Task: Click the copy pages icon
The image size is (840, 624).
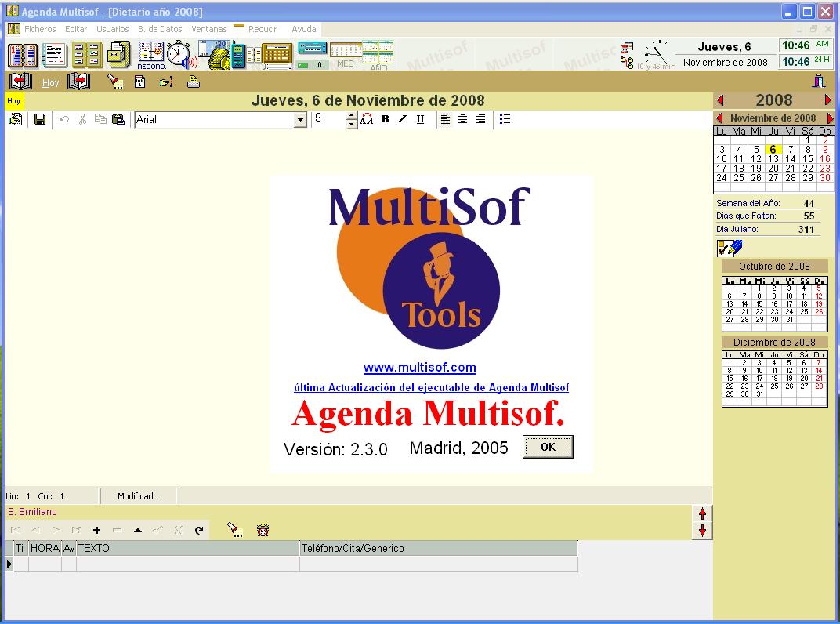Action: coord(100,119)
